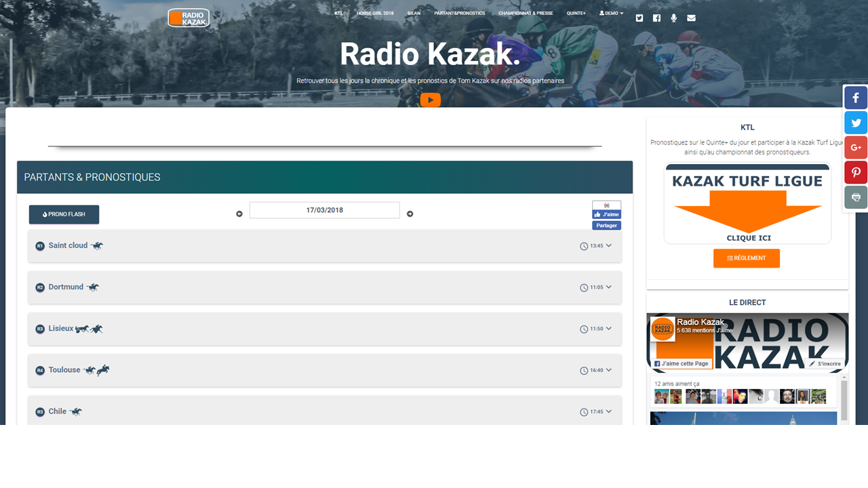Expand Toulouse race chevron
868x488 pixels.
(609, 370)
